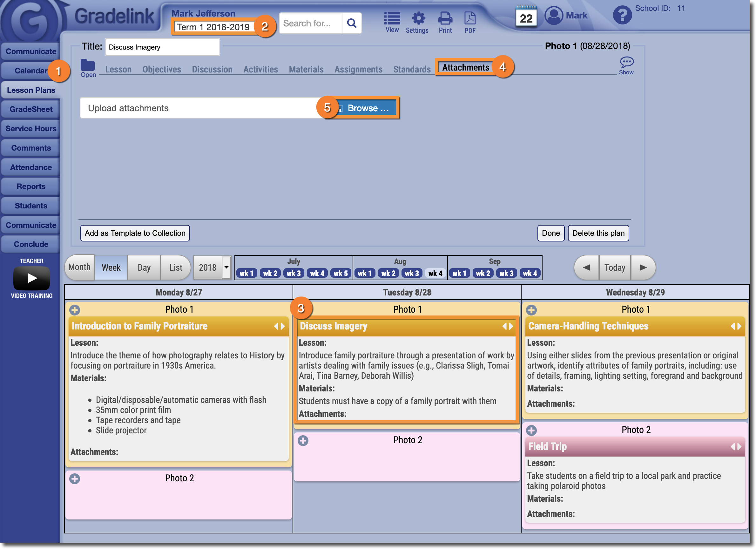Viewport: 756px width, 549px height.
Task: Click the View list icon
Action: (x=392, y=19)
